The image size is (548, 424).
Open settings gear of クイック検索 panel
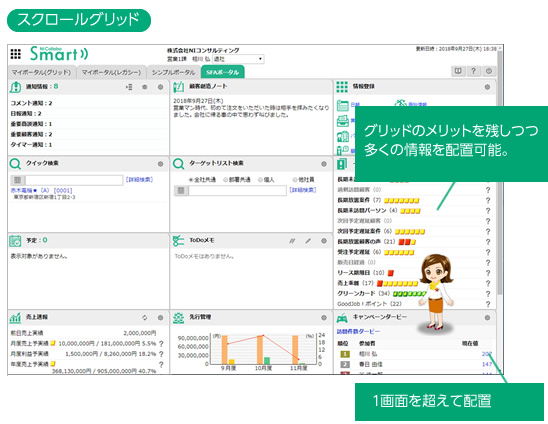tap(160, 164)
